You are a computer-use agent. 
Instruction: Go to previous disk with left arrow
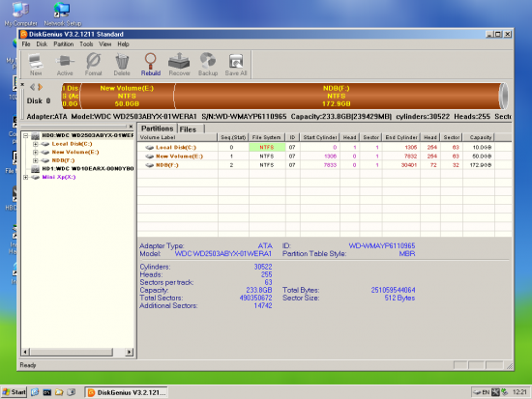(32, 87)
